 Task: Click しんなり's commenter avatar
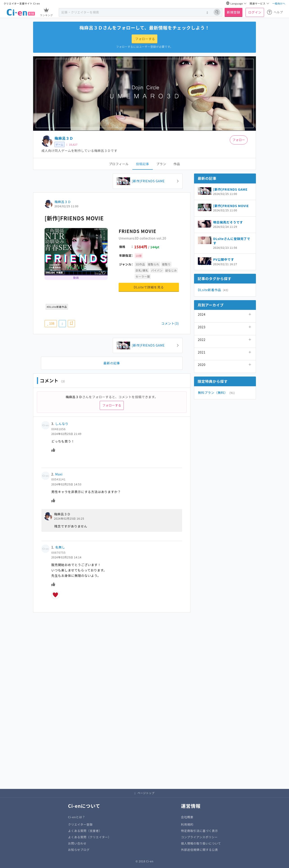click(x=45, y=425)
